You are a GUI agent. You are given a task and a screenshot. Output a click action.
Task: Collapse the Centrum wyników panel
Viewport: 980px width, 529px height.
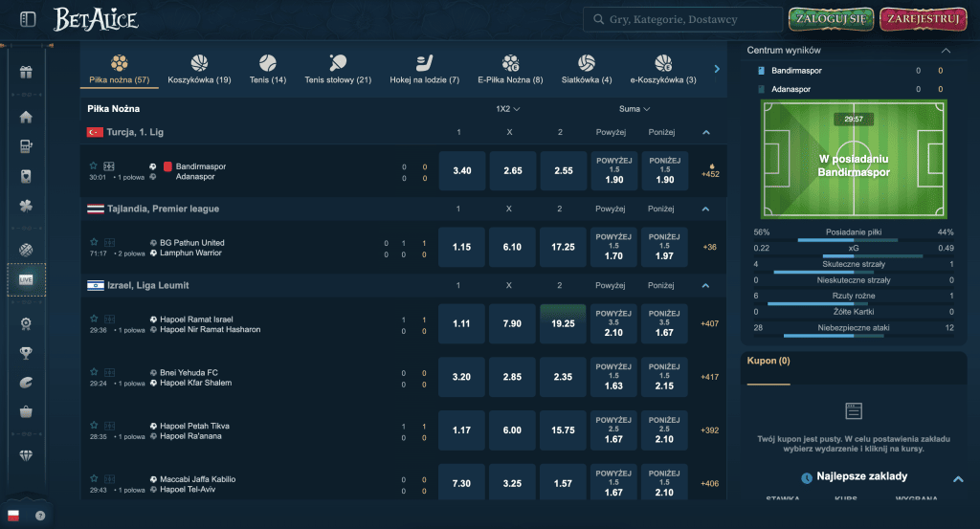(946, 51)
